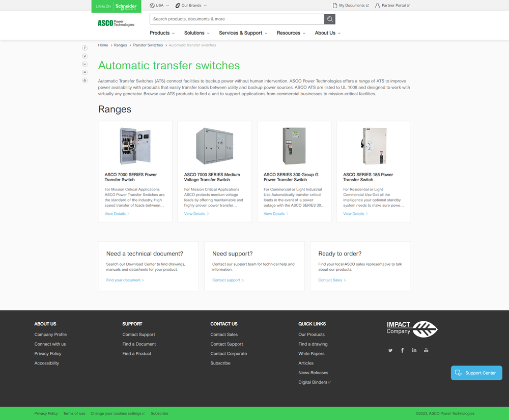Click the search magnifier button

pos(330,19)
